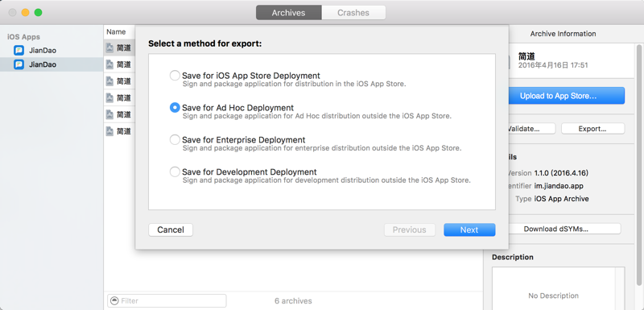Click the Next button
Viewport: 644px width, 310px height.
pos(469,230)
